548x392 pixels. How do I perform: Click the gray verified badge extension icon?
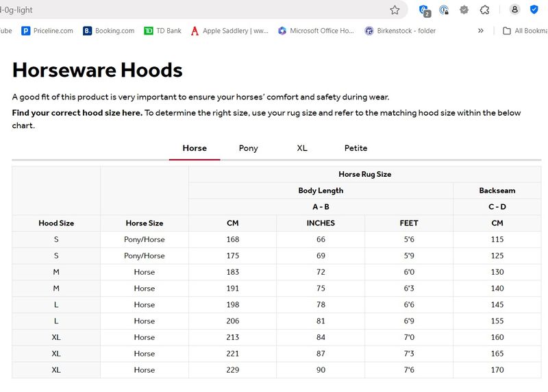pyautogui.click(x=464, y=10)
